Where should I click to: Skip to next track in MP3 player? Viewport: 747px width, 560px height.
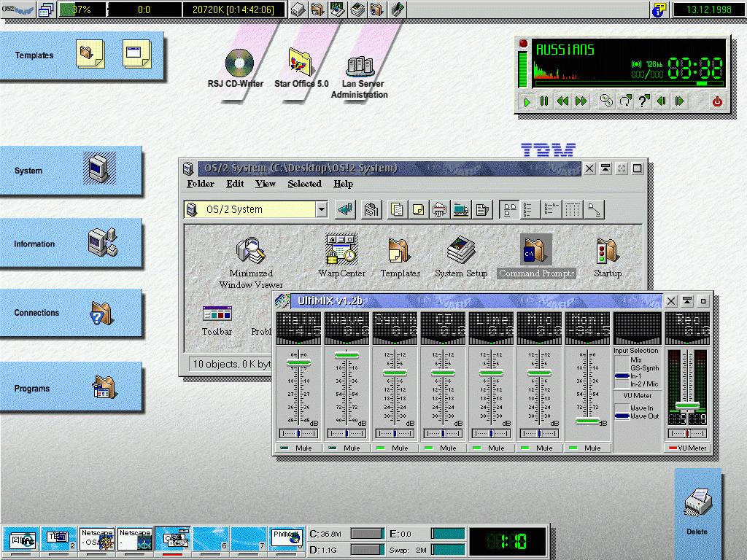(680, 101)
